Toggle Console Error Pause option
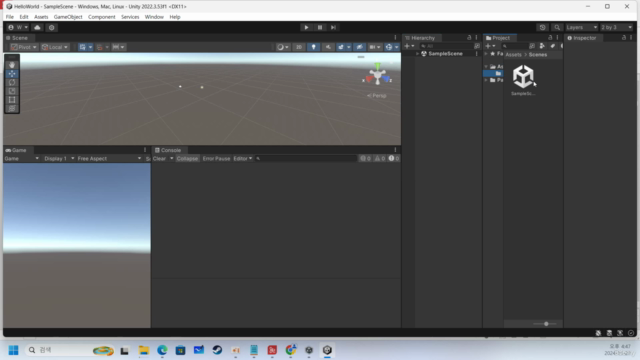This screenshot has width=640, height=360. point(216,158)
